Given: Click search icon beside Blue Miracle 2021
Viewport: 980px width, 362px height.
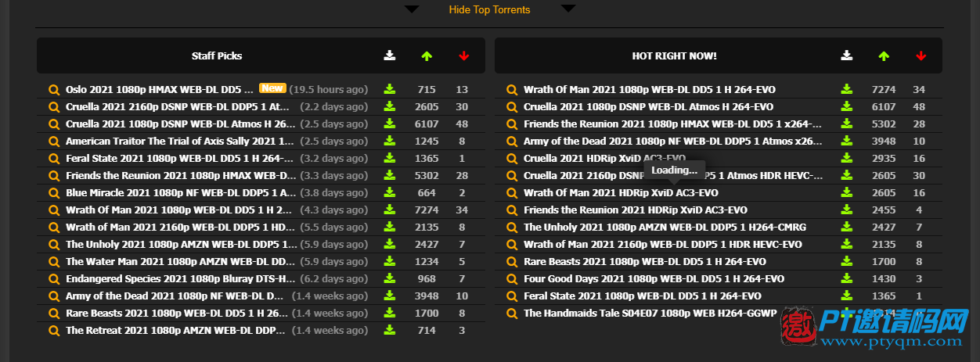Looking at the screenshot, I should point(54,192).
